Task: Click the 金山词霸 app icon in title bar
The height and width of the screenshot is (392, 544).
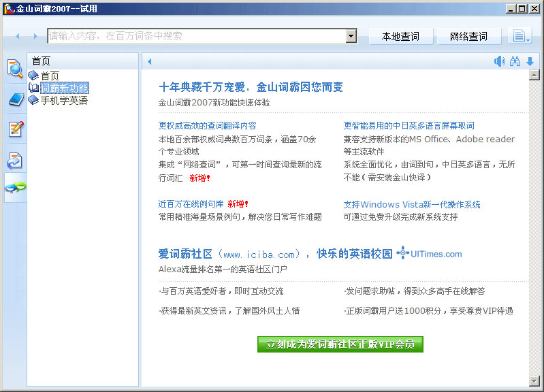Action: click(x=9, y=9)
